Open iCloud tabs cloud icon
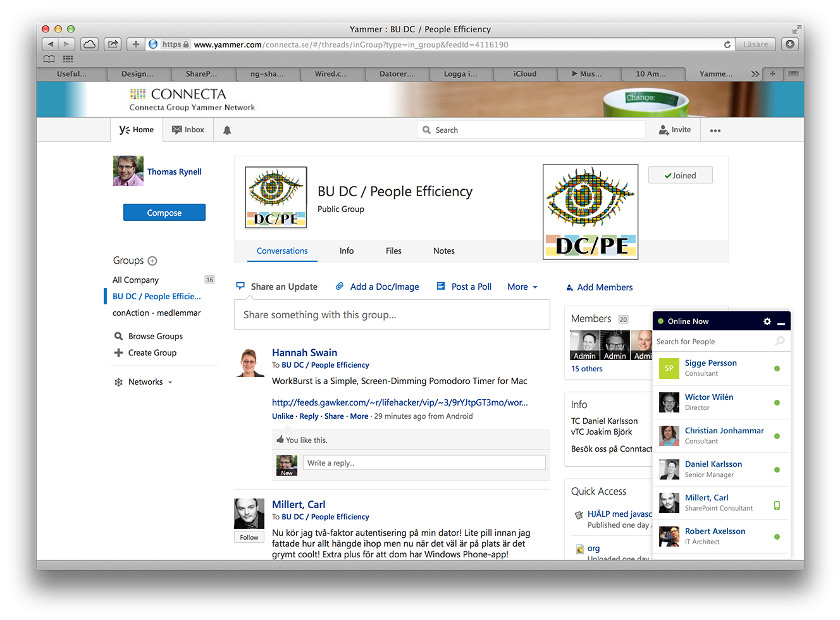 click(x=90, y=44)
